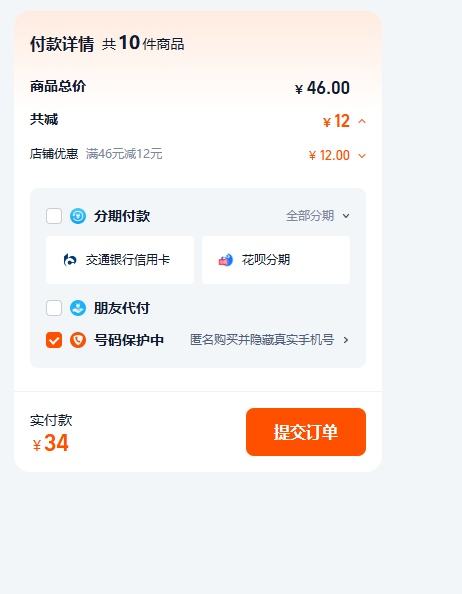The image size is (462, 594).
Task: Click the 分期付款 label
Action: (122, 216)
